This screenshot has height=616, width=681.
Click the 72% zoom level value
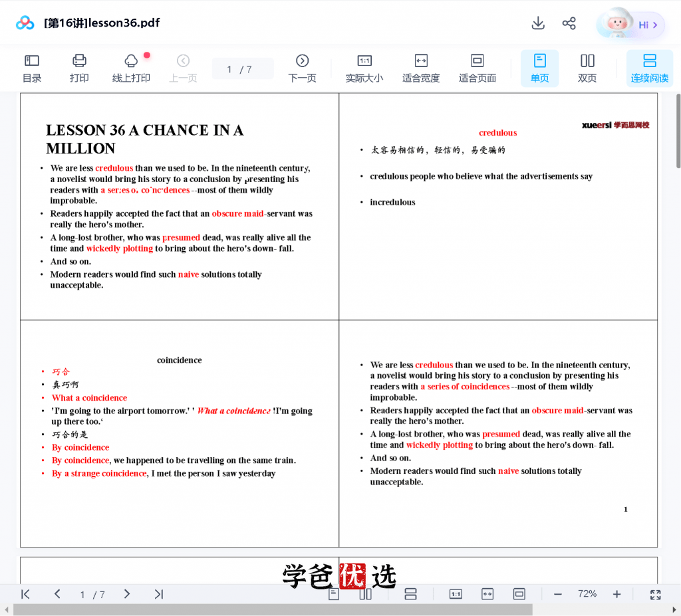[x=587, y=594]
